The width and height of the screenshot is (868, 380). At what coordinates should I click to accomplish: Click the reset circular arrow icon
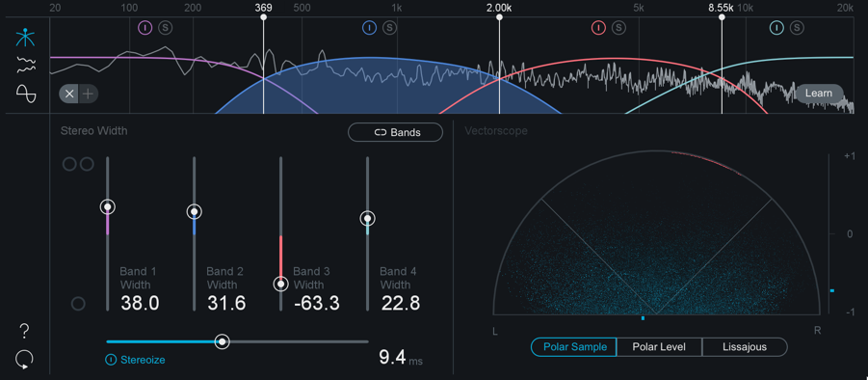(24, 359)
